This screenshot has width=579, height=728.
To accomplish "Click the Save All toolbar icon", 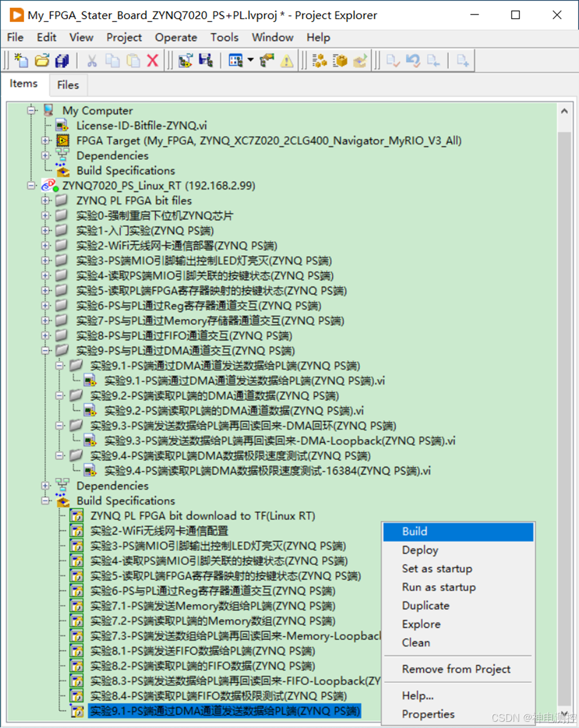I will tap(62, 60).
